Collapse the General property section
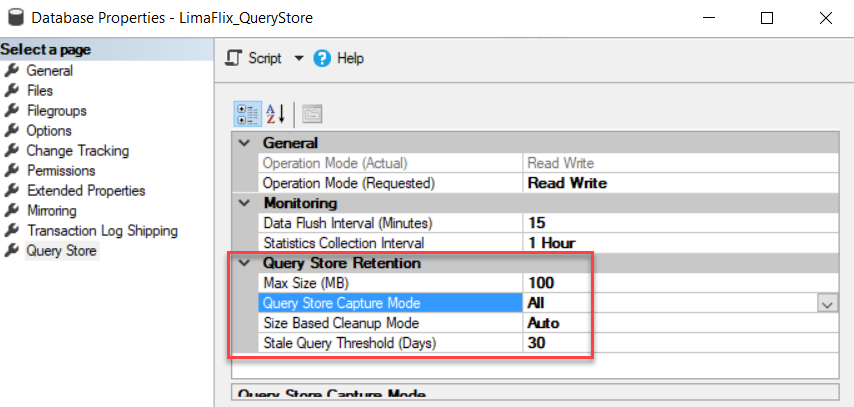The height and width of the screenshot is (407, 854). click(x=243, y=143)
